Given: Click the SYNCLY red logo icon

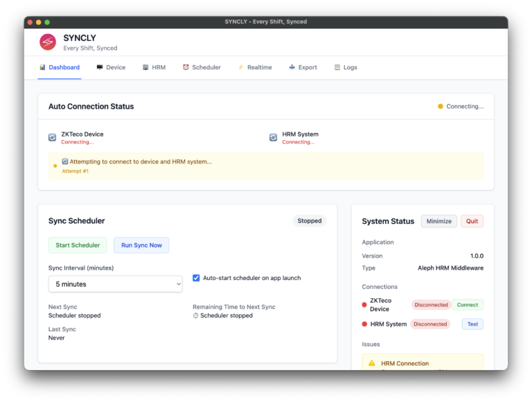Looking at the screenshot, I should (48, 42).
